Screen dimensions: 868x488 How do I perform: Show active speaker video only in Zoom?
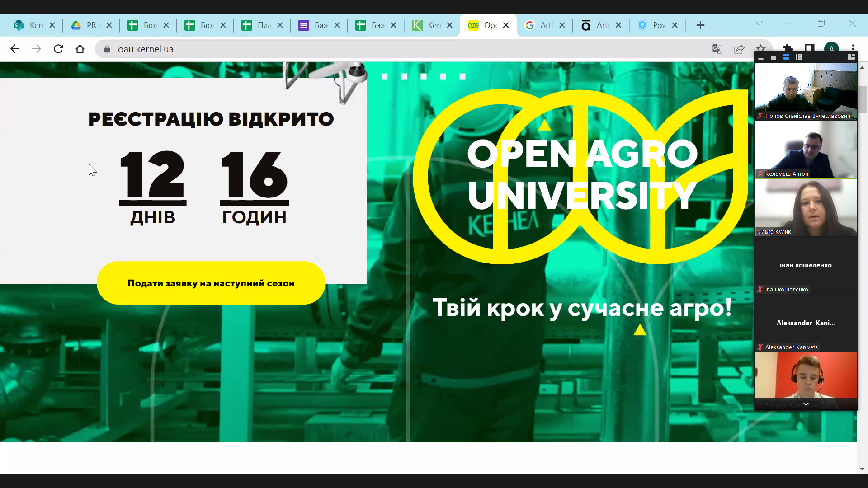point(774,57)
